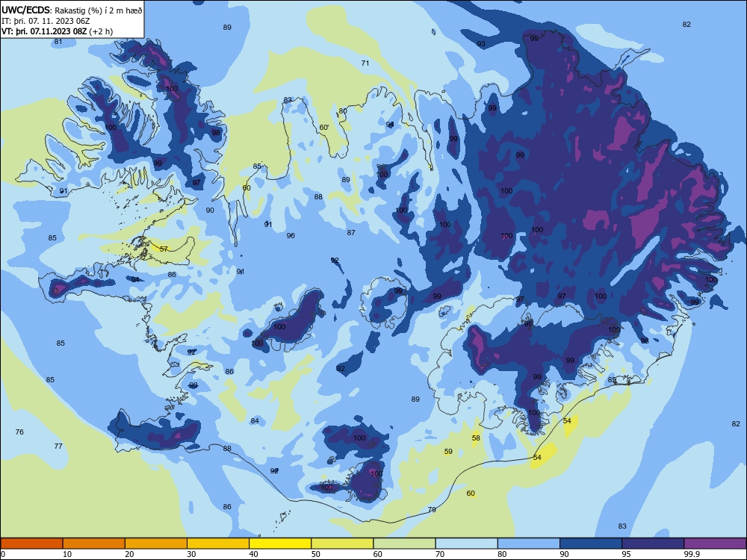
Task: Click the humidity value 71 on the map
Action: pos(365,63)
